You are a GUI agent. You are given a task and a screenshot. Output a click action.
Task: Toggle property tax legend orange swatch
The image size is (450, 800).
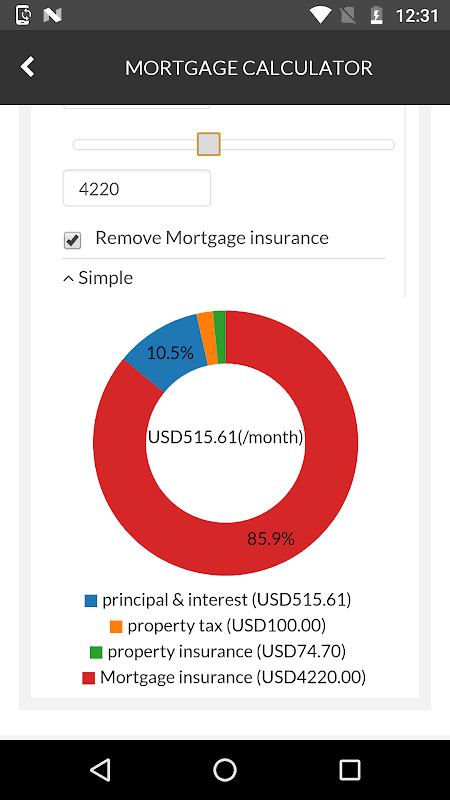[116, 627]
